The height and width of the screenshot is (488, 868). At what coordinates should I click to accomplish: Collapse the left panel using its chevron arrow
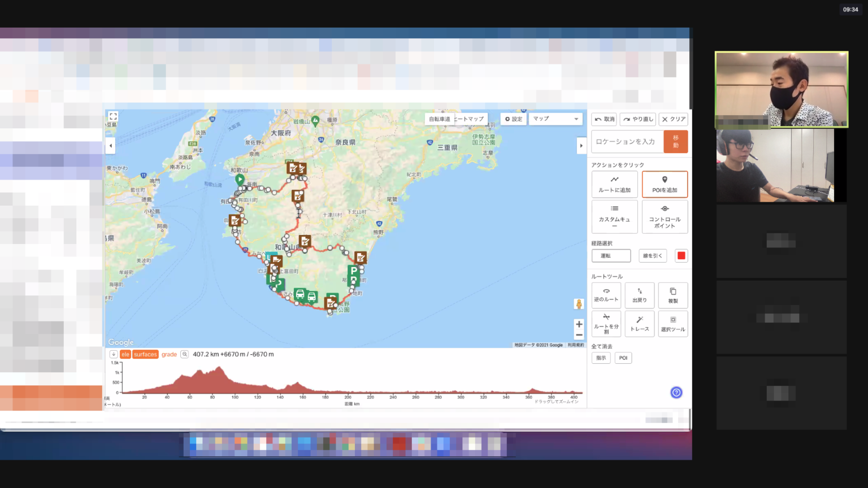[110, 146]
